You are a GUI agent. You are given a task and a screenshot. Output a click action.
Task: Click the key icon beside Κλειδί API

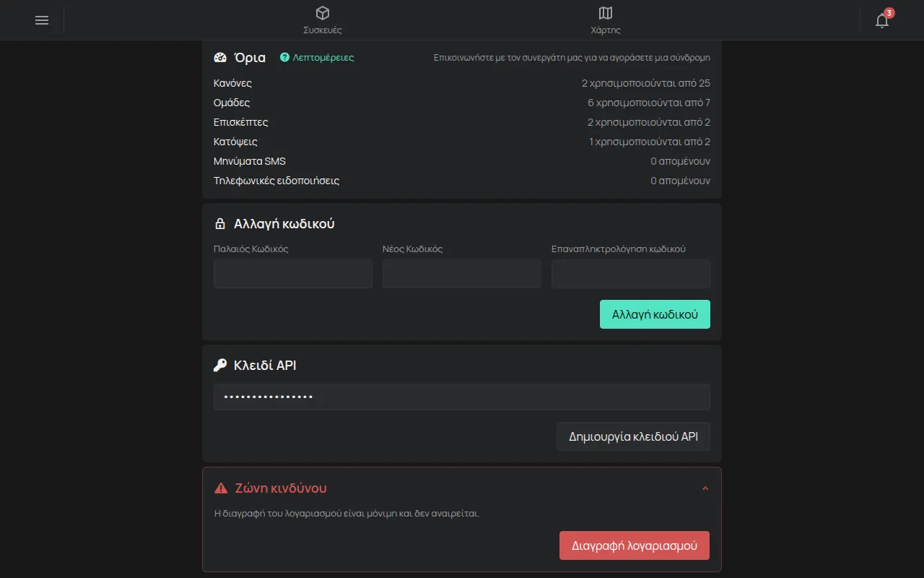tap(221, 366)
